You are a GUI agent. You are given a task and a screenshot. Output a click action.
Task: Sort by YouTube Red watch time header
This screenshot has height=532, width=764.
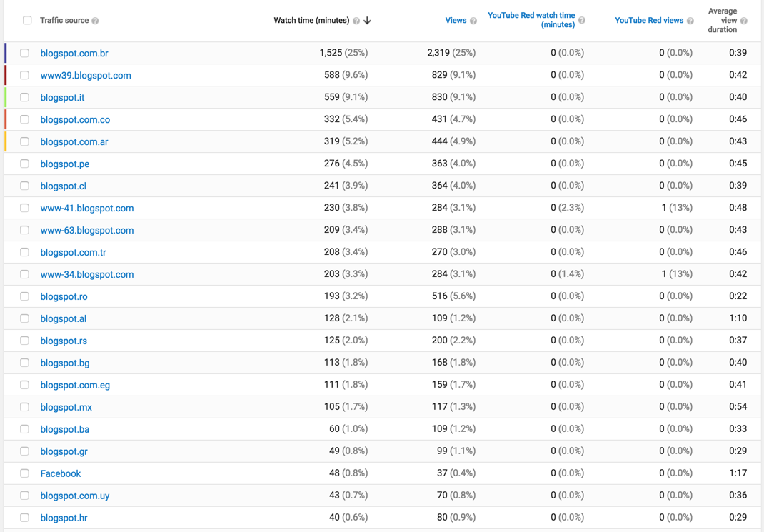point(531,20)
